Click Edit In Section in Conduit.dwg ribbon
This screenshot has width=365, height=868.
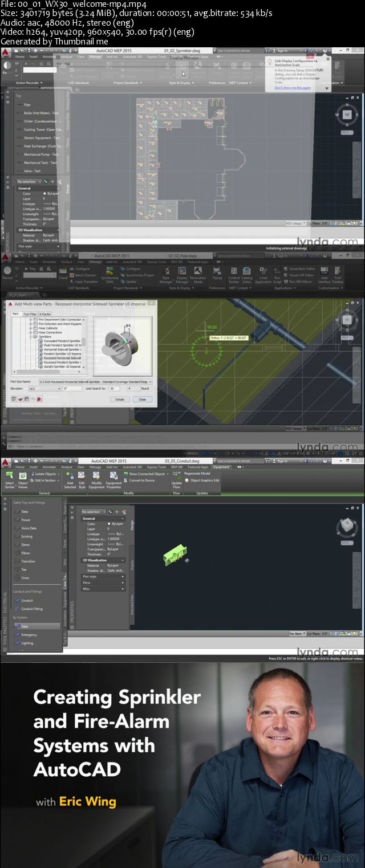click(43, 480)
